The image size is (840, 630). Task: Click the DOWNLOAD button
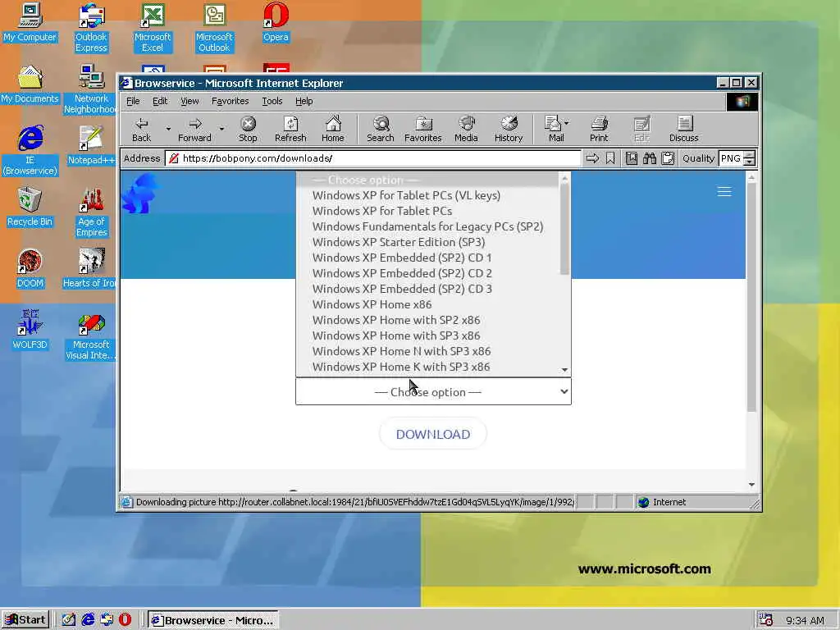pos(433,434)
